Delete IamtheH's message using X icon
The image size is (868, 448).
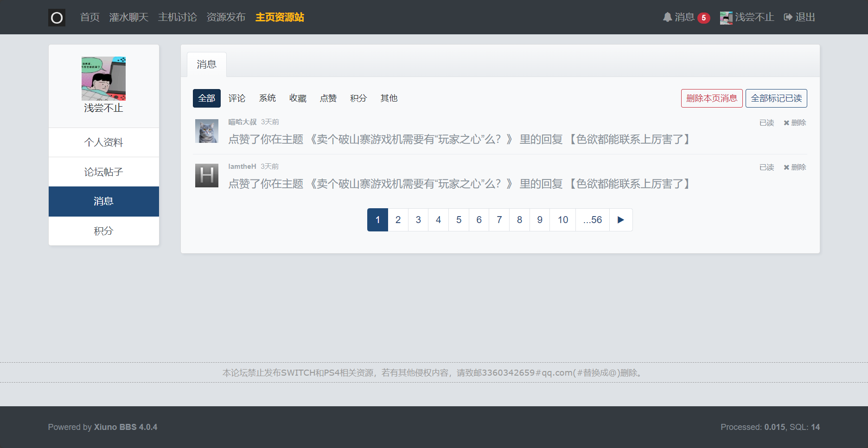(786, 167)
